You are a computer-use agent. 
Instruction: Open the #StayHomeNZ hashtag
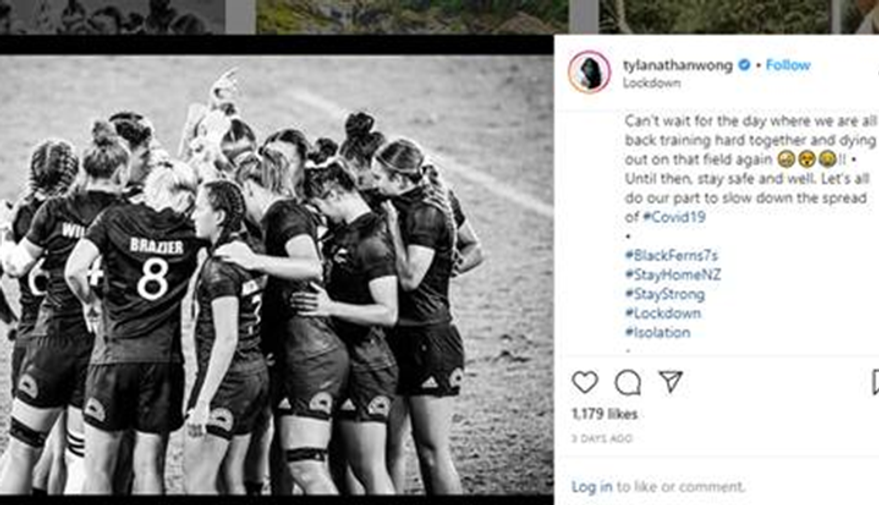coord(673,275)
